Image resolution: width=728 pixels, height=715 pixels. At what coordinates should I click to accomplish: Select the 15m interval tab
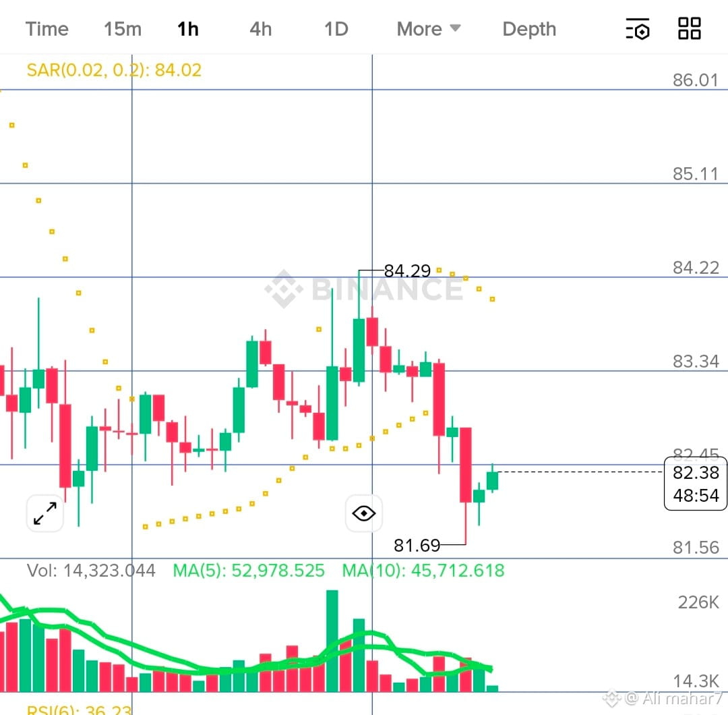tap(123, 29)
